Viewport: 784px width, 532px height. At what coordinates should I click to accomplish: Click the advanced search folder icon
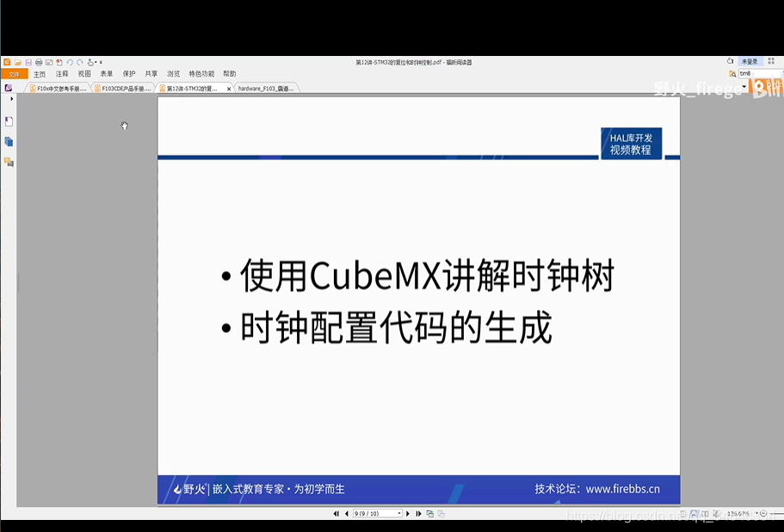(732, 73)
